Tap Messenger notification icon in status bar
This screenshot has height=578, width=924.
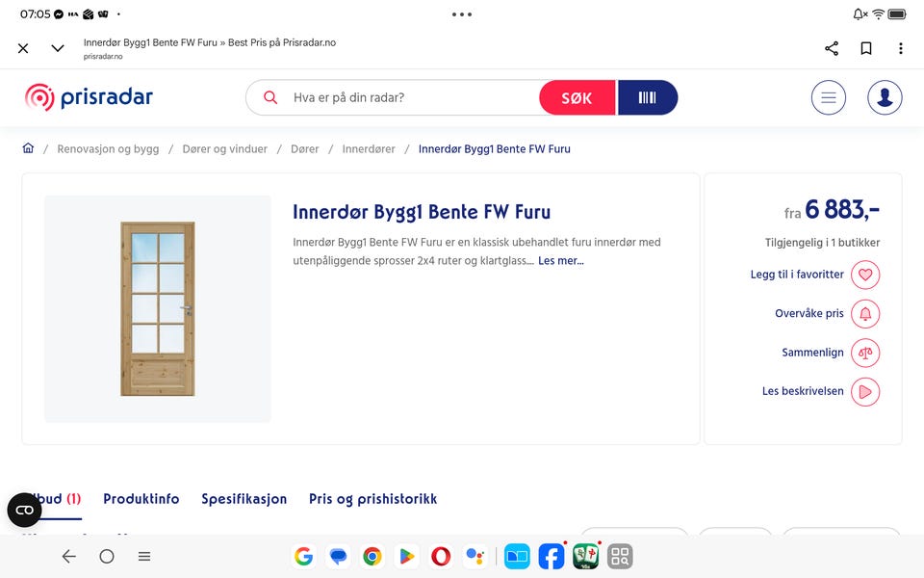pyautogui.click(x=59, y=14)
